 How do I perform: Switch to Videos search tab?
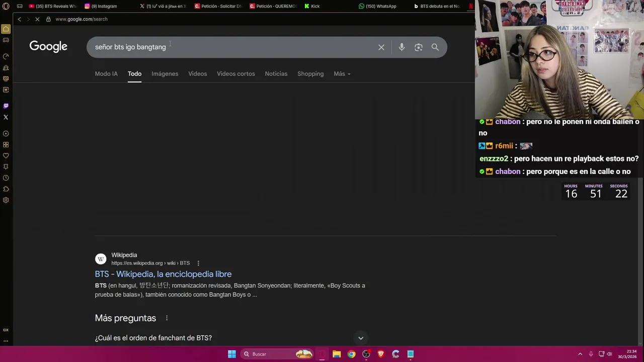click(x=198, y=74)
